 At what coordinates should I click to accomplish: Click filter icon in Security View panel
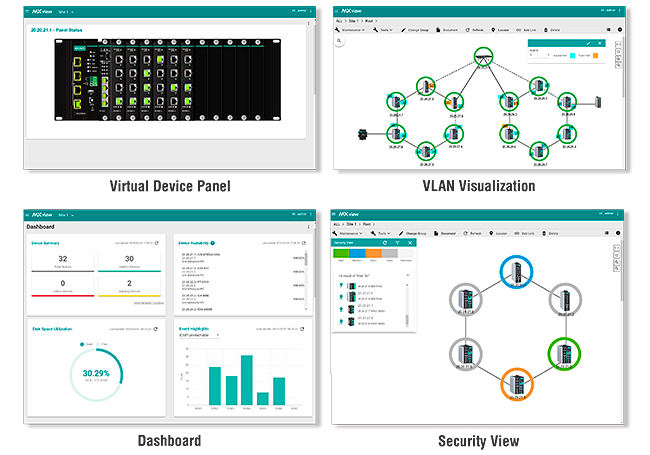pos(397,243)
